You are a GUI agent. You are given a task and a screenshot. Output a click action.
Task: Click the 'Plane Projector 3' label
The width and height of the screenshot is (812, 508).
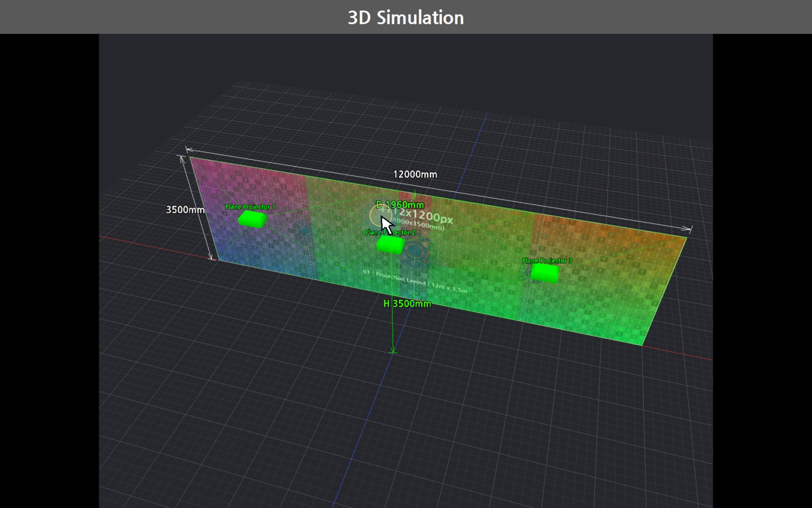point(547,261)
